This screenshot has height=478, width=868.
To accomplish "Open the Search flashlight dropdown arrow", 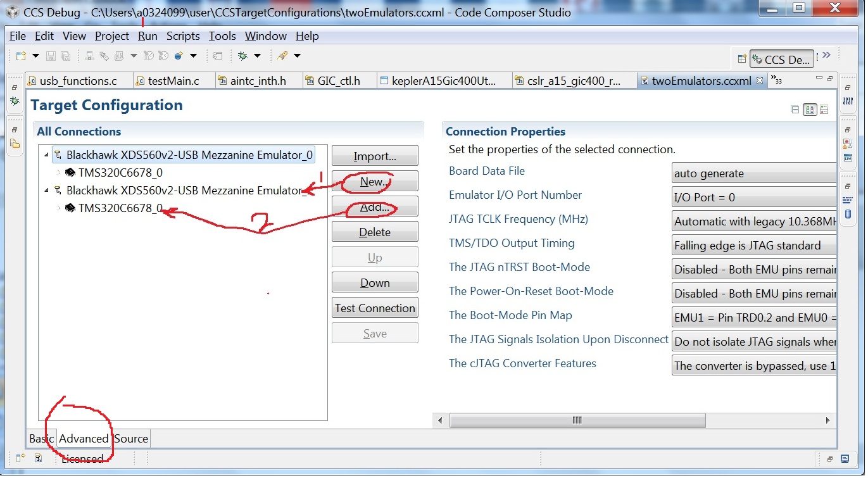I will coord(297,56).
